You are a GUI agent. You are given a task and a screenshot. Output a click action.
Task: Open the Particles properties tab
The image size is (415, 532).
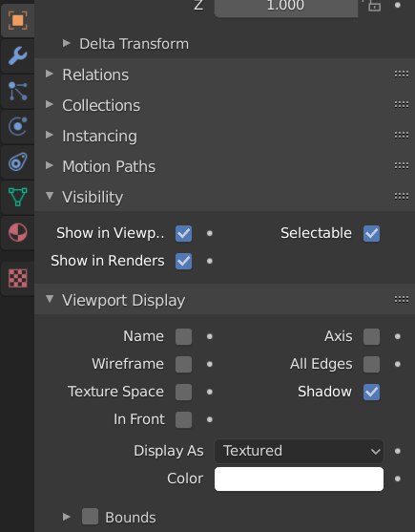(x=17, y=91)
